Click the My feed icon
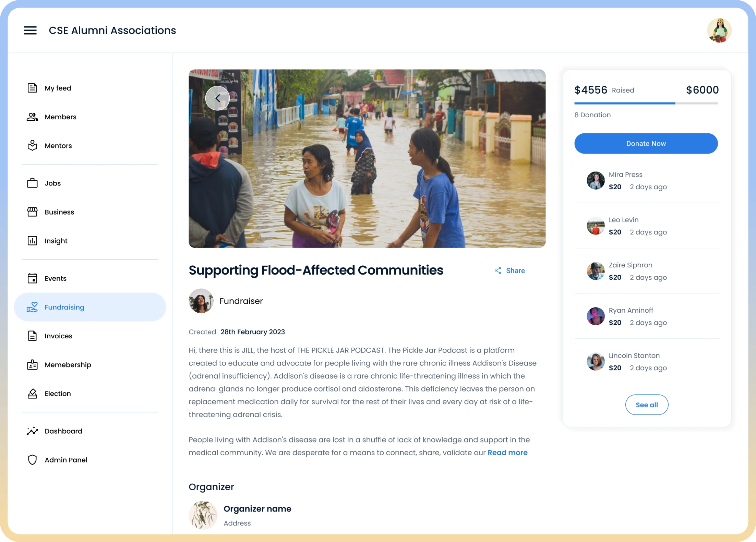The height and width of the screenshot is (542, 756). tap(32, 88)
